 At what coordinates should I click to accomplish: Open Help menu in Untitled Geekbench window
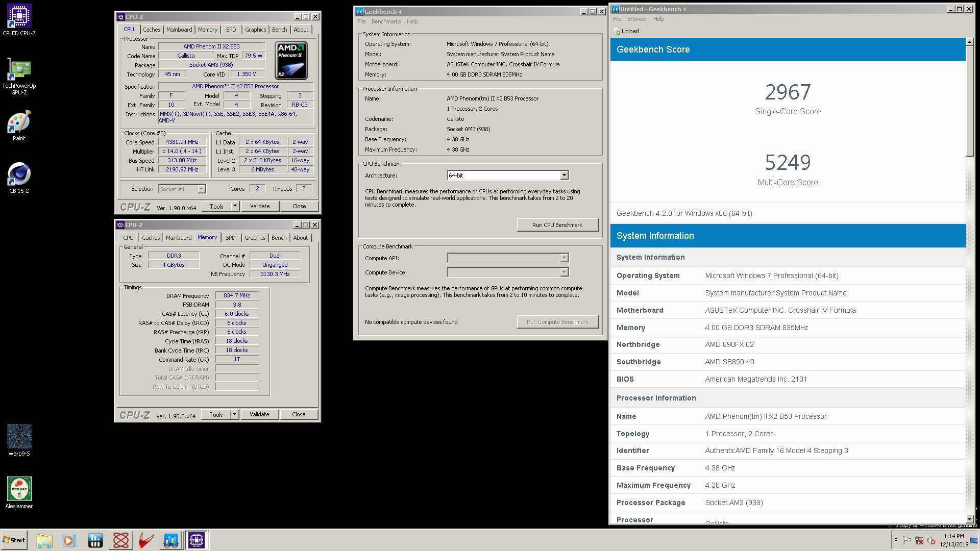point(658,19)
